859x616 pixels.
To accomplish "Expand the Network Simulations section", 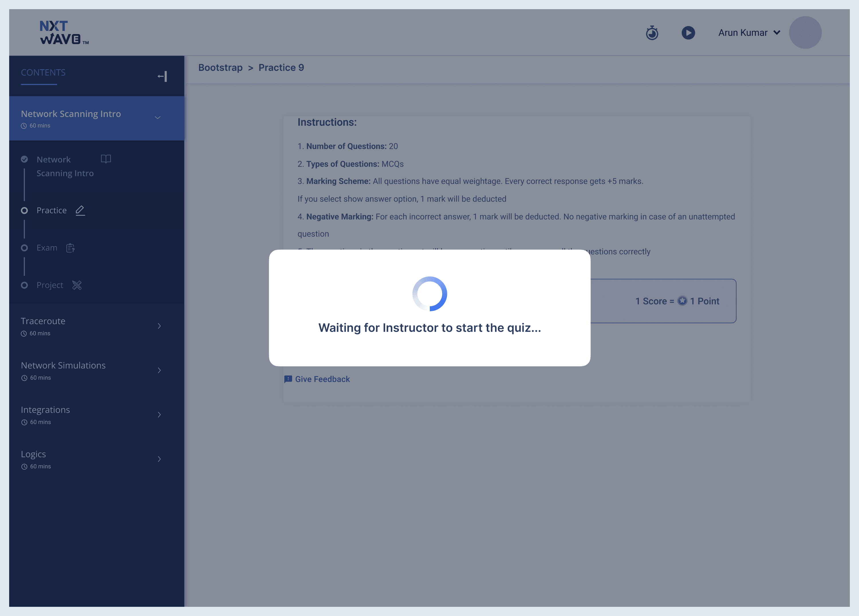I will [x=159, y=370].
